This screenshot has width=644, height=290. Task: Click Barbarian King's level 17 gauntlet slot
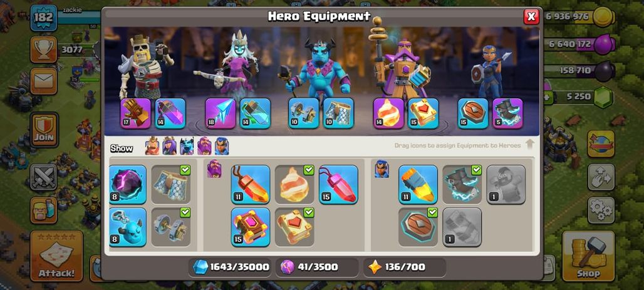pyautogui.click(x=135, y=113)
